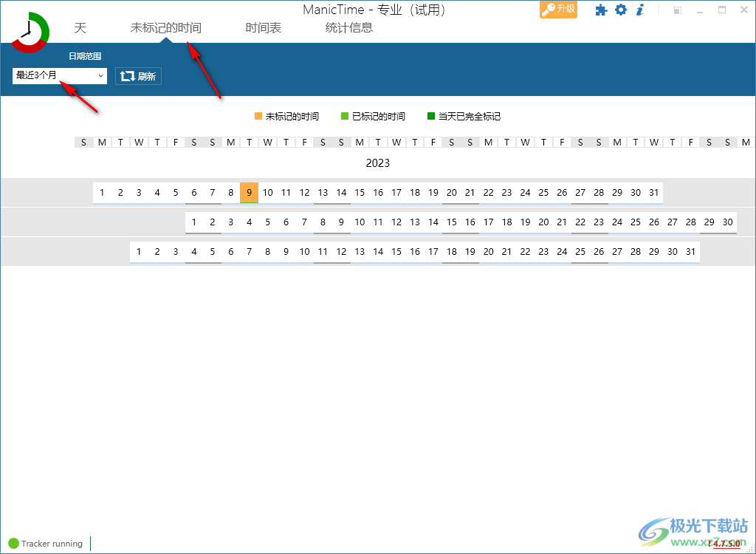Switch to compact window mode icon
This screenshot has height=554, width=756.
678,10
